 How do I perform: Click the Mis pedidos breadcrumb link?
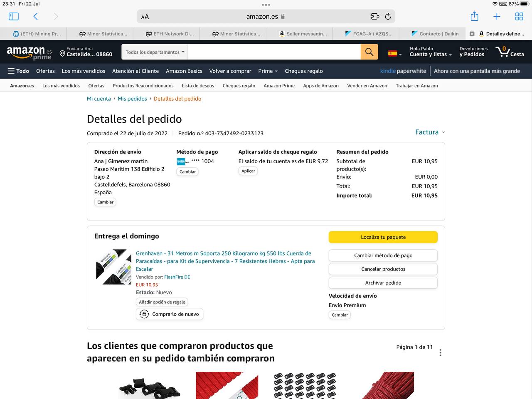tap(132, 99)
